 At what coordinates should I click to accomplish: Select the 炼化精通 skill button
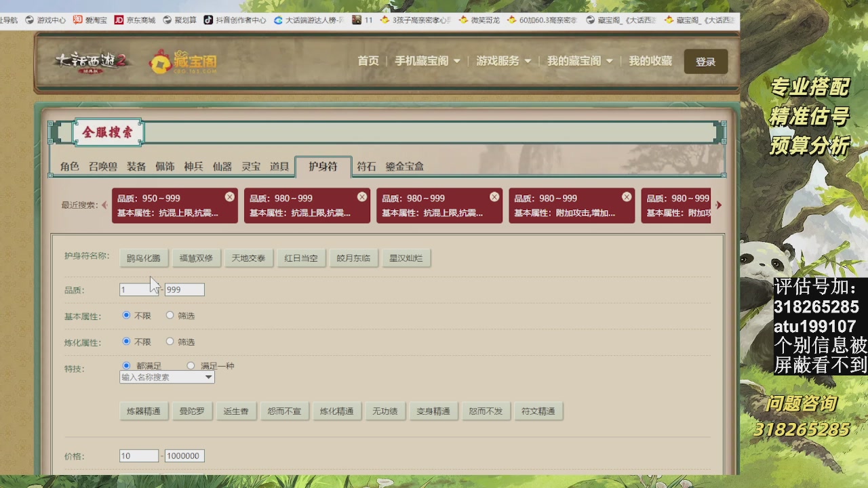pyautogui.click(x=337, y=411)
